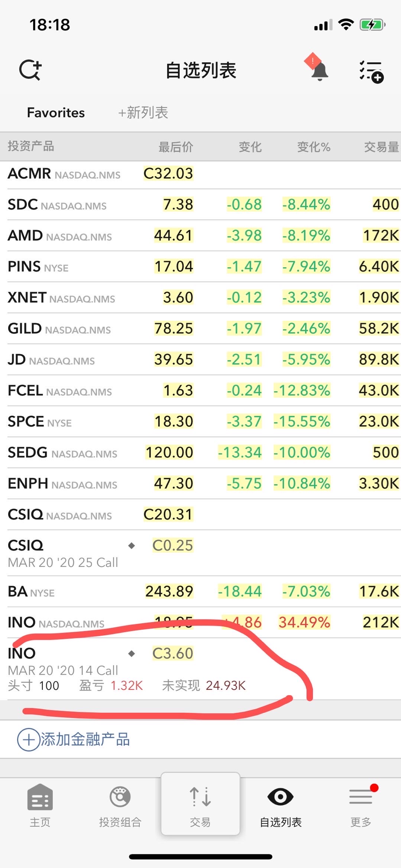
Task: Tap the circled plus icon for adding product
Action: click(29, 740)
